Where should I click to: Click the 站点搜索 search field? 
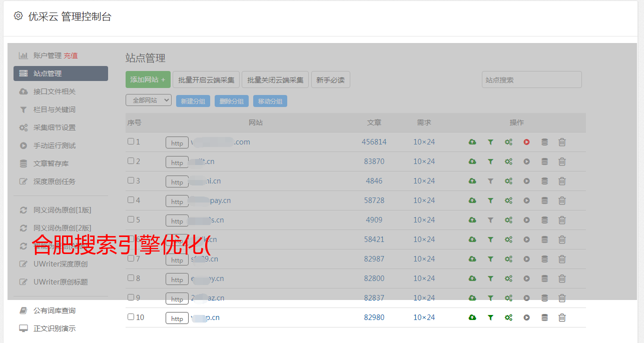[531, 79]
